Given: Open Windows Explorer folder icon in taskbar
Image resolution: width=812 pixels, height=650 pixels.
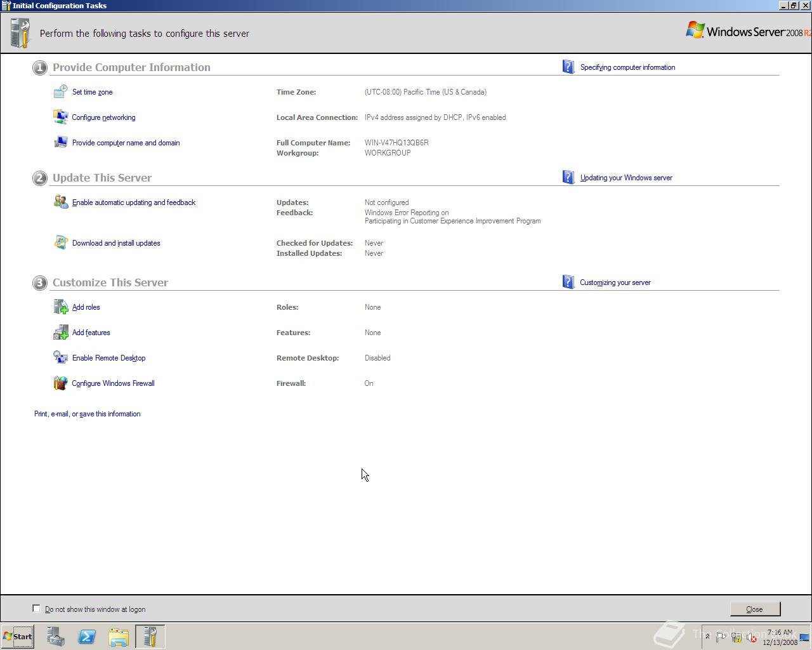Looking at the screenshot, I should (119, 637).
